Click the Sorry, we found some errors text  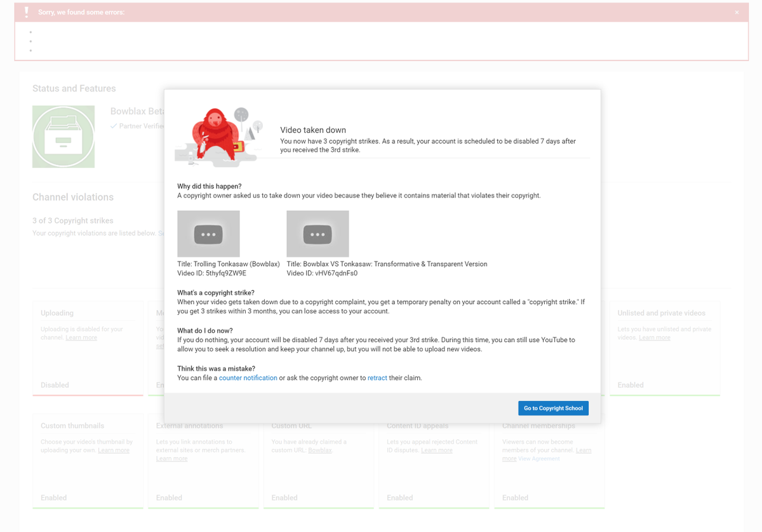point(81,13)
